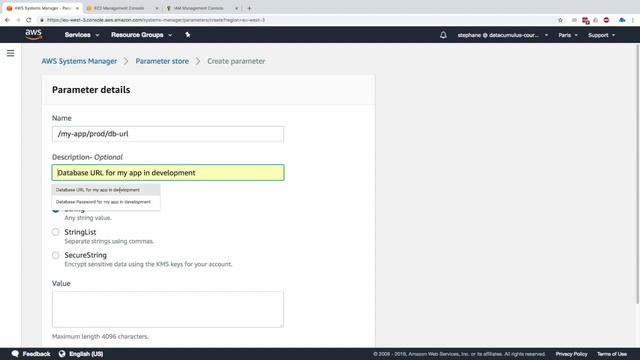Viewport: 640px width, 360px height.
Task: Click the browser back arrow
Action: point(7,20)
